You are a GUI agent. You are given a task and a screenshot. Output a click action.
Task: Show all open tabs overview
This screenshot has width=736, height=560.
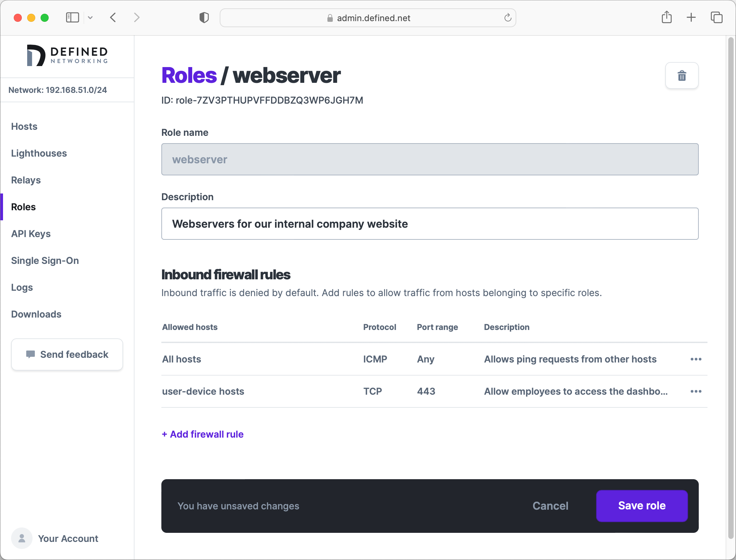pos(717,17)
